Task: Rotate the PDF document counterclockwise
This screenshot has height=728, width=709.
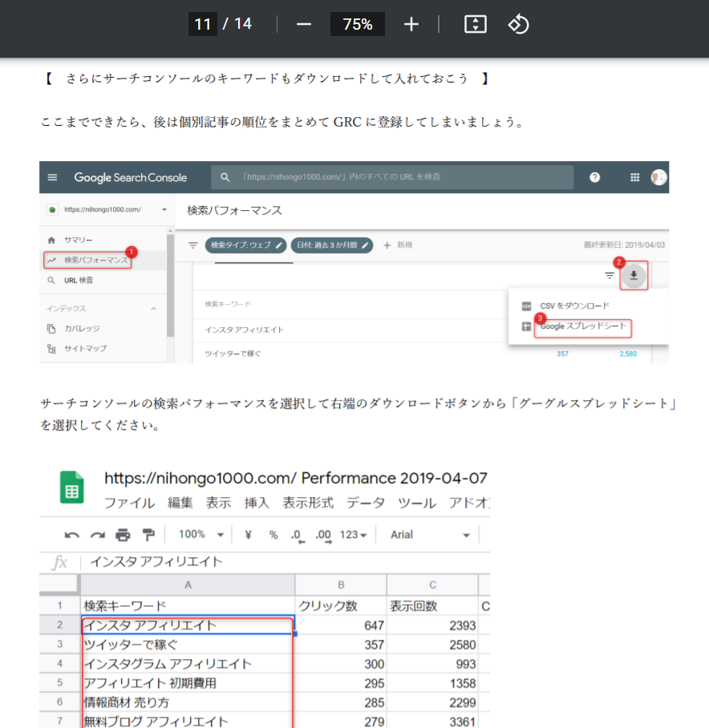Action: point(518,24)
